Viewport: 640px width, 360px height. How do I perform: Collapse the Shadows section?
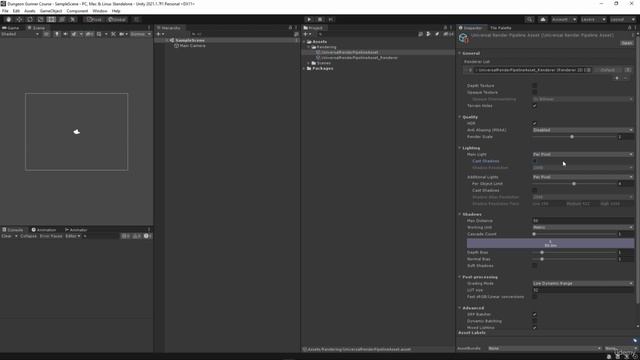[x=460, y=214]
